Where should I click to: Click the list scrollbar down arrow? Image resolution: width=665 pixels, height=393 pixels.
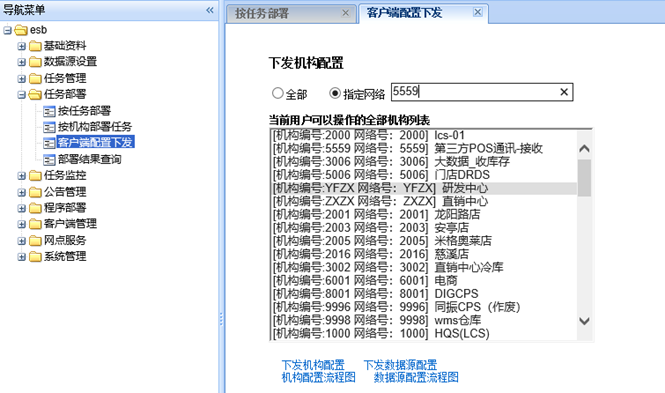(584, 321)
